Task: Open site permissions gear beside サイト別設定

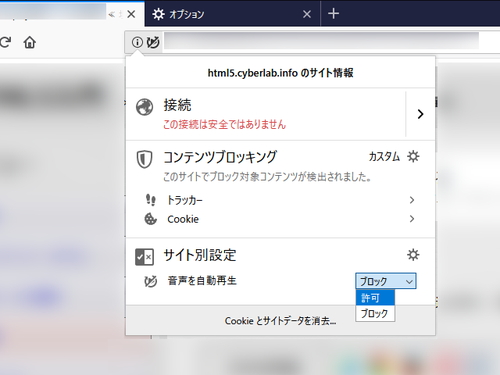Action: click(x=413, y=255)
